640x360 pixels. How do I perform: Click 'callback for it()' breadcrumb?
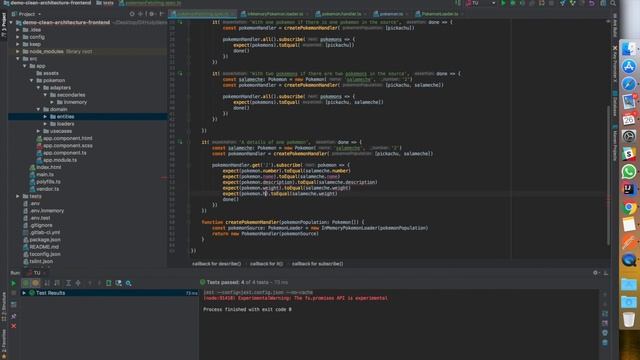(266, 264)
